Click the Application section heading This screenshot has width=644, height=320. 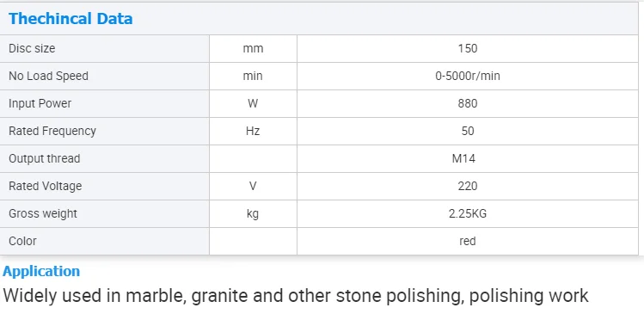(x=41, y=271)
